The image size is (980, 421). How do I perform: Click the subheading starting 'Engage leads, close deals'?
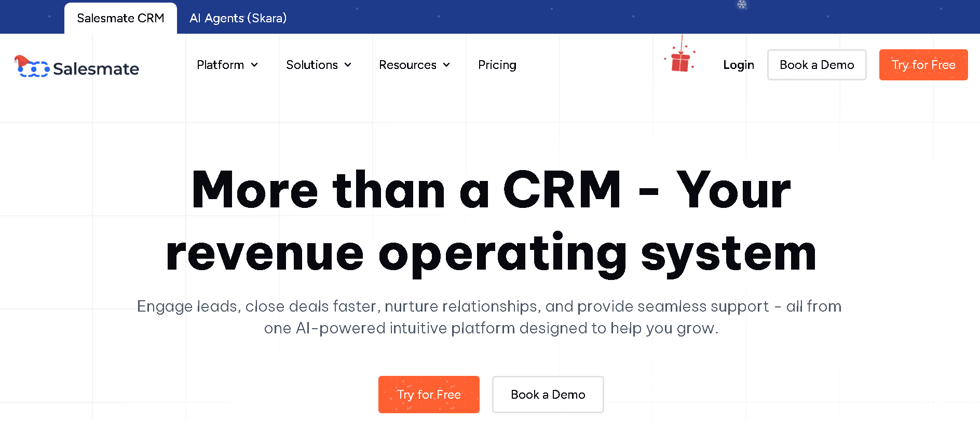click(489, 317)
